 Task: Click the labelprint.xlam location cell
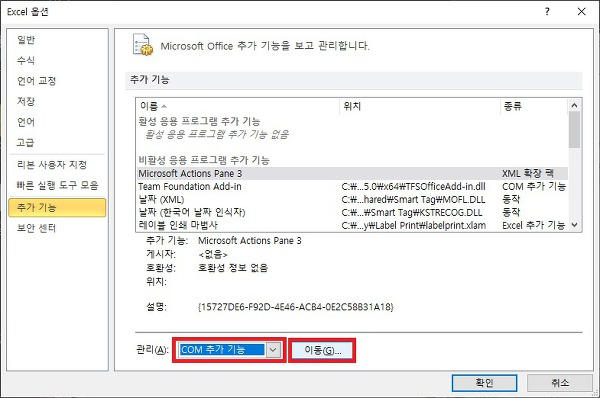[414, 225]
